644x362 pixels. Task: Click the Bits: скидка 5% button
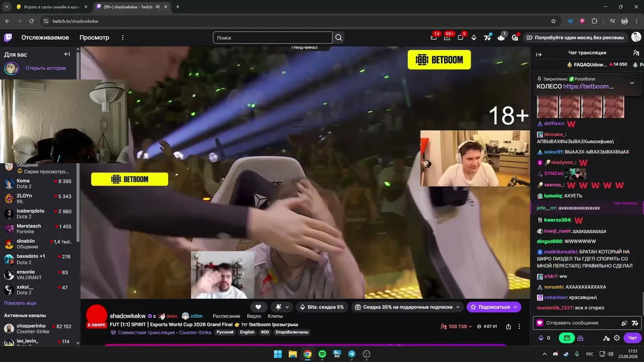[322, 307]
